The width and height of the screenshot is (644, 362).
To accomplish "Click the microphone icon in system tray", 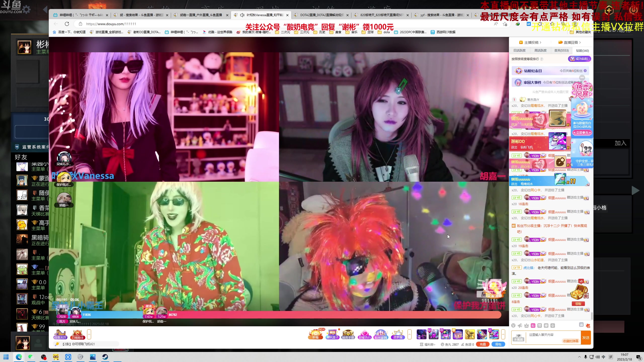I will 586,357.
